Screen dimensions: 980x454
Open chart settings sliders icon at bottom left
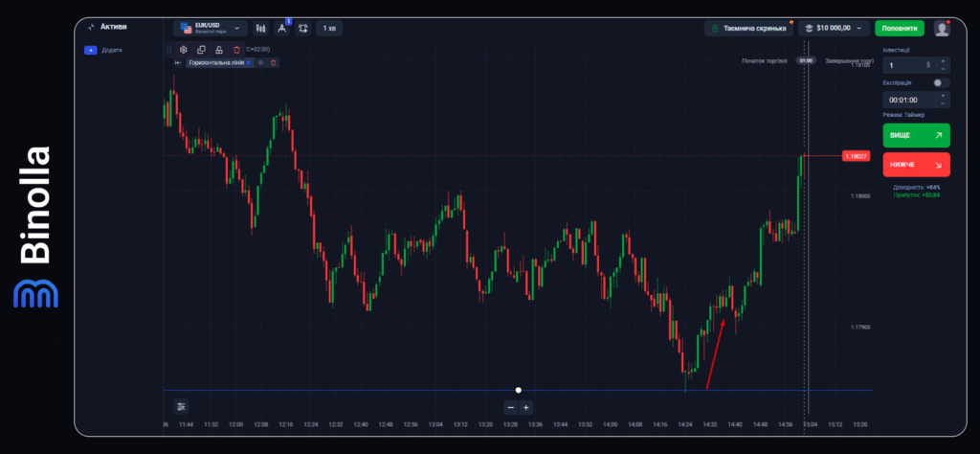pyautogui.click(x=181, y=406)
